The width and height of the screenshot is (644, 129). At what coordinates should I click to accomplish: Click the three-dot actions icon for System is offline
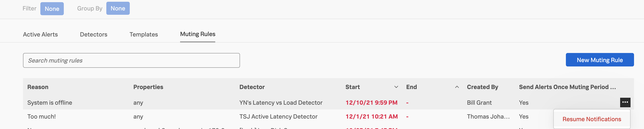click(625, 102)
